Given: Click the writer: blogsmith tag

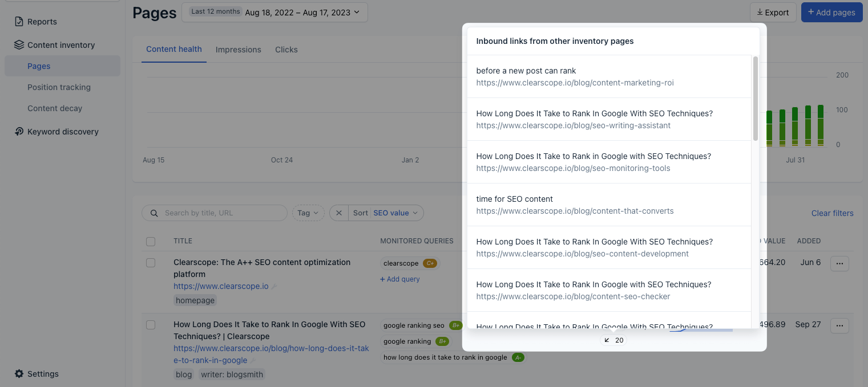Looking at the screenshot, I should [232, 374].
